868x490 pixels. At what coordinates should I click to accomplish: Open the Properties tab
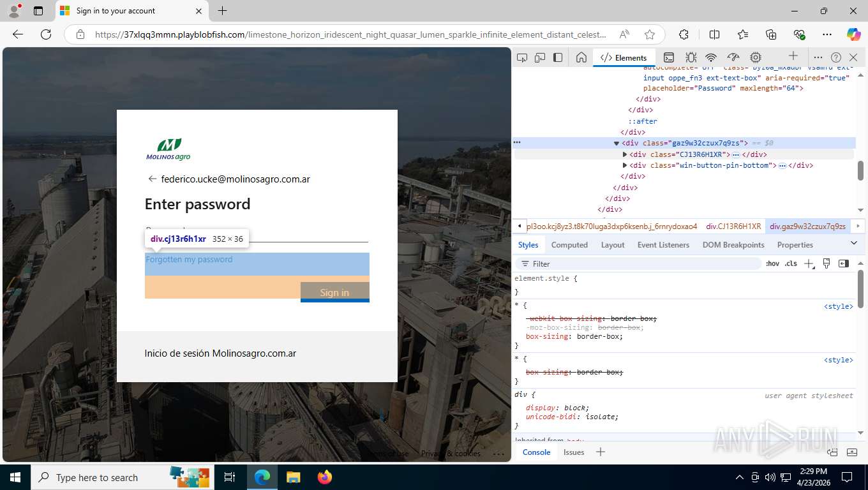click(x=795, y=245)
